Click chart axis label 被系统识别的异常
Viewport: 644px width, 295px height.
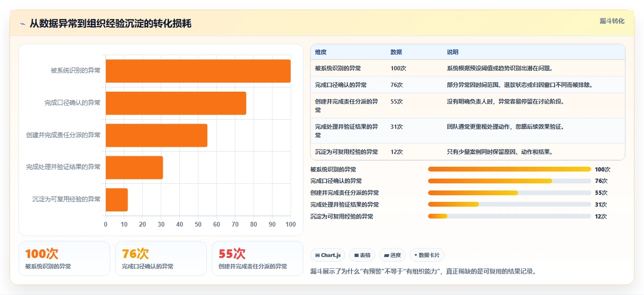click(76, 71)
